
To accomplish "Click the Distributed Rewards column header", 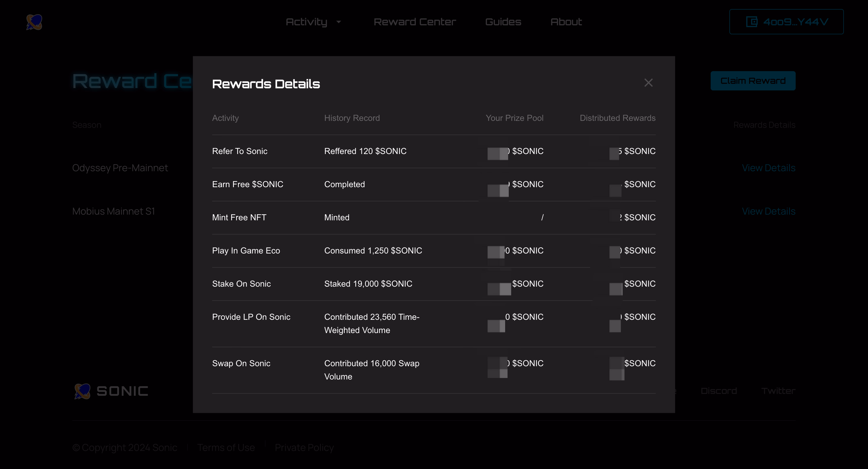I will click(618, 118).
